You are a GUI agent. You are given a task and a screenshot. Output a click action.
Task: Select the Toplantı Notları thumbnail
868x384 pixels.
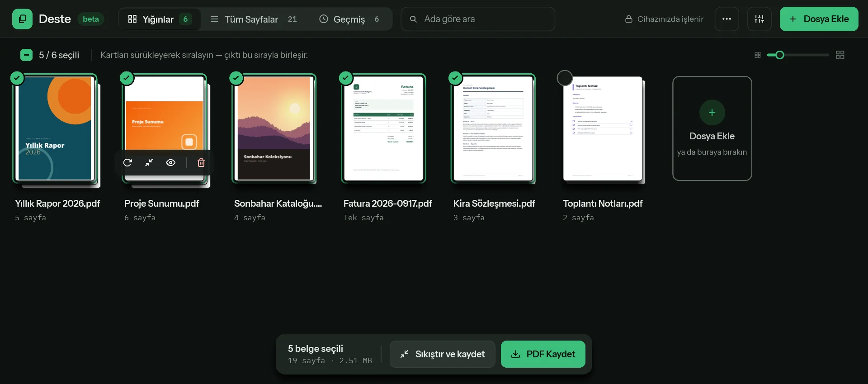pos(603,129)
